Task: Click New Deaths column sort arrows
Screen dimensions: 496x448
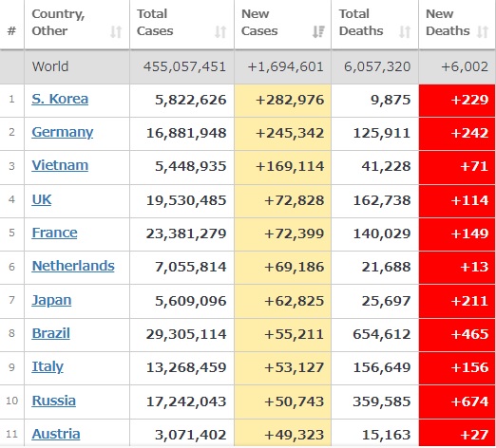Action: (x=483, y=31)
